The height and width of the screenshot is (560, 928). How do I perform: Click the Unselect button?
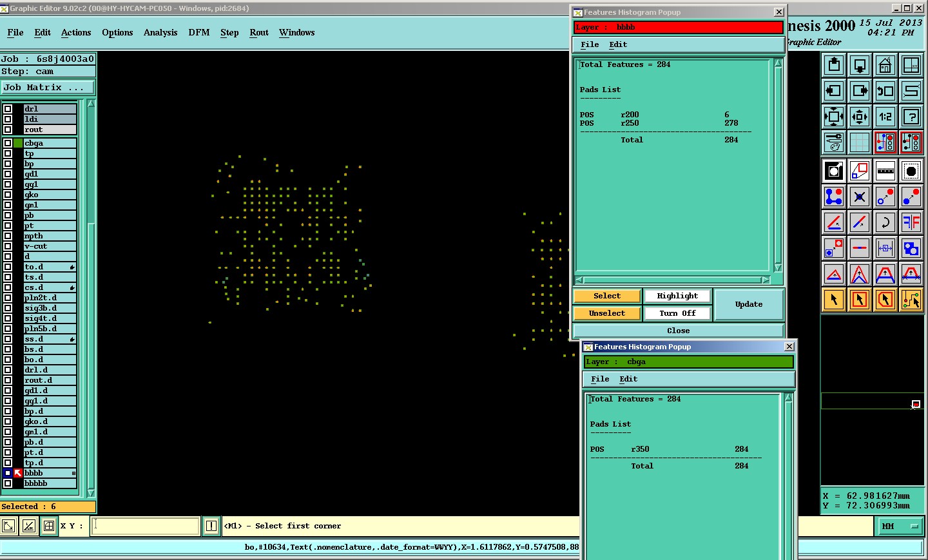607,313
